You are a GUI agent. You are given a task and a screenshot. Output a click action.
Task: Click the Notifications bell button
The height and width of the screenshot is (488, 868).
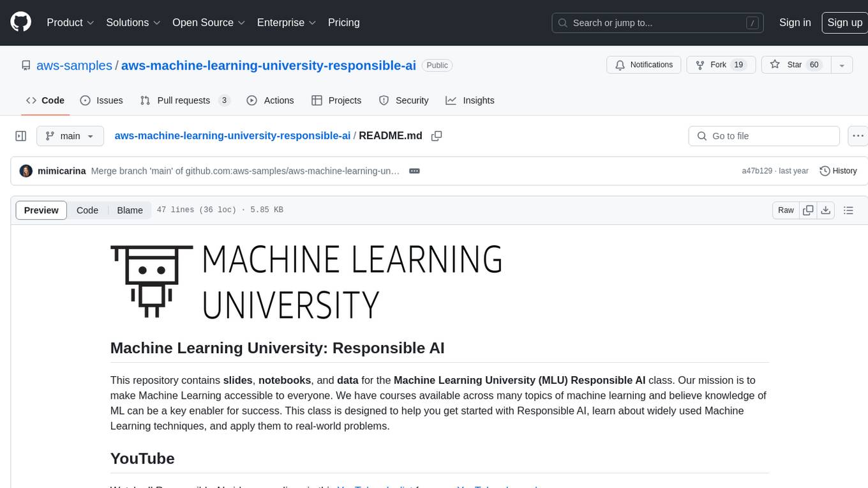(x=644, y=65)
